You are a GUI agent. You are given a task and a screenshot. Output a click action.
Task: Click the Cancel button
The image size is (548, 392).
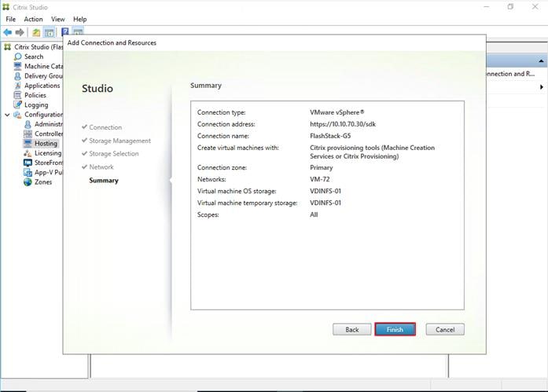445,329
